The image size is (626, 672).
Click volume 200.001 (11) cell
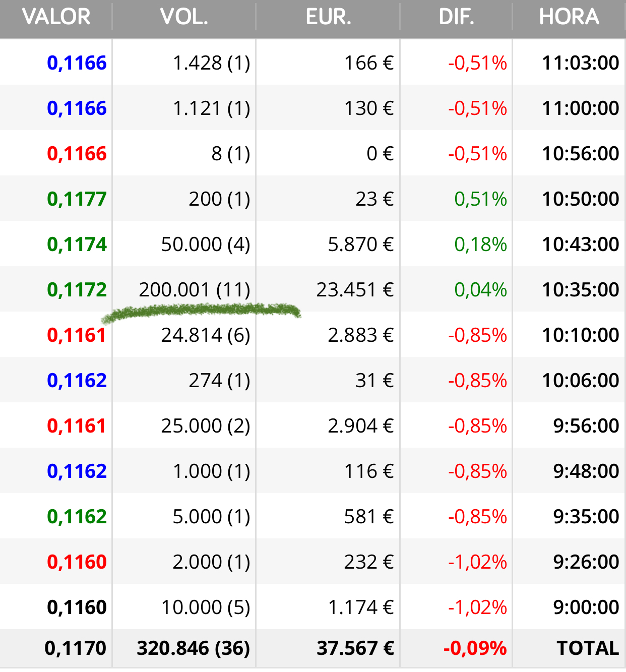[195, 290]
